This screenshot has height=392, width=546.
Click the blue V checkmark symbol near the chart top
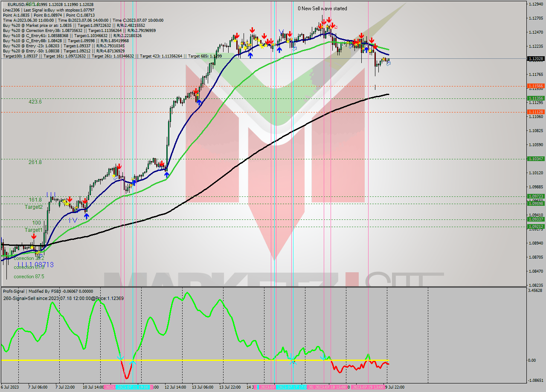click(x=280, y=31)
